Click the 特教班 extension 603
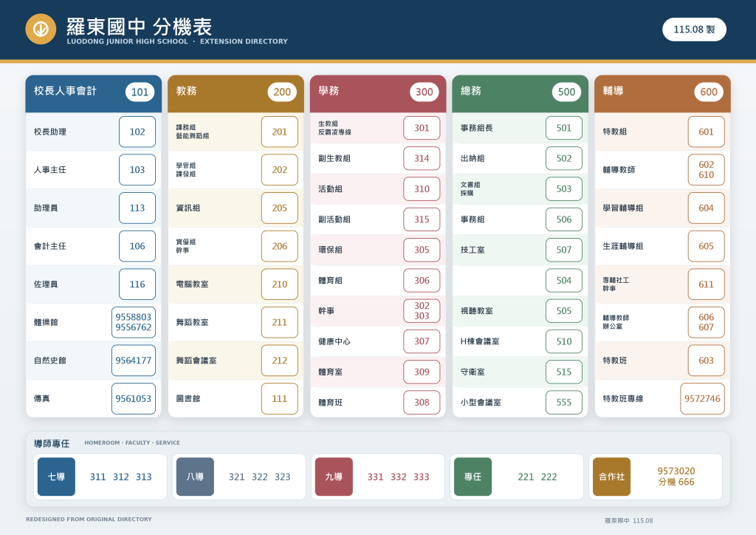Screen dimensions: 756x535 click(x=707, y=361)
